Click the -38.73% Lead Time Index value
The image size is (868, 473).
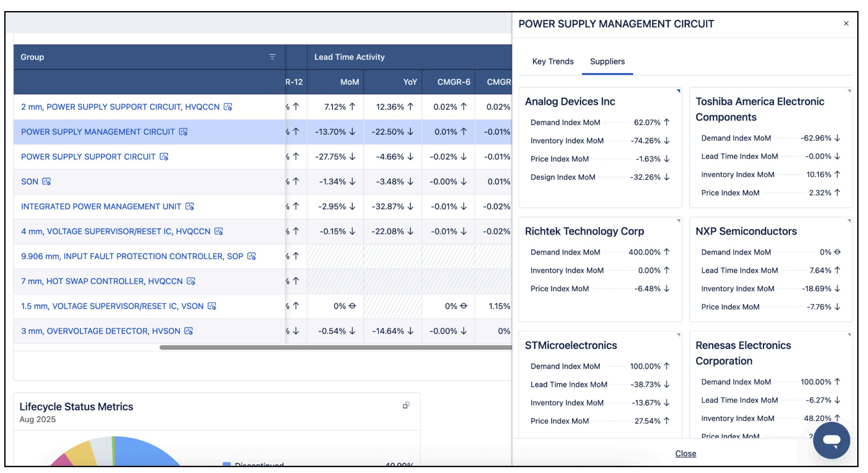(646, 385)
